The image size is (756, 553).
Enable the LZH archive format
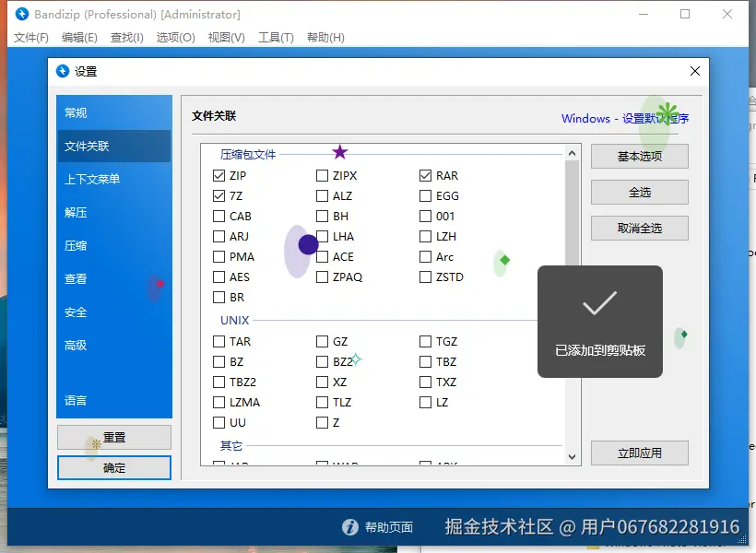click(x=423, y=236)
